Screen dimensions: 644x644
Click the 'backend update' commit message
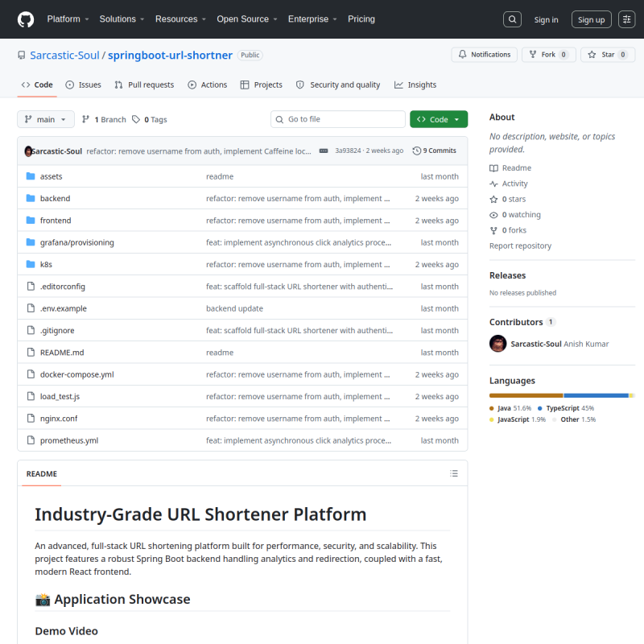[234, 308]
